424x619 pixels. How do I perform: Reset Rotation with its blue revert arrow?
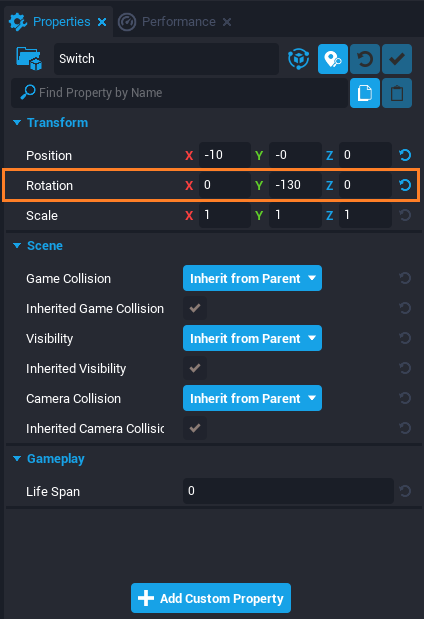click(x=405, y=185)
